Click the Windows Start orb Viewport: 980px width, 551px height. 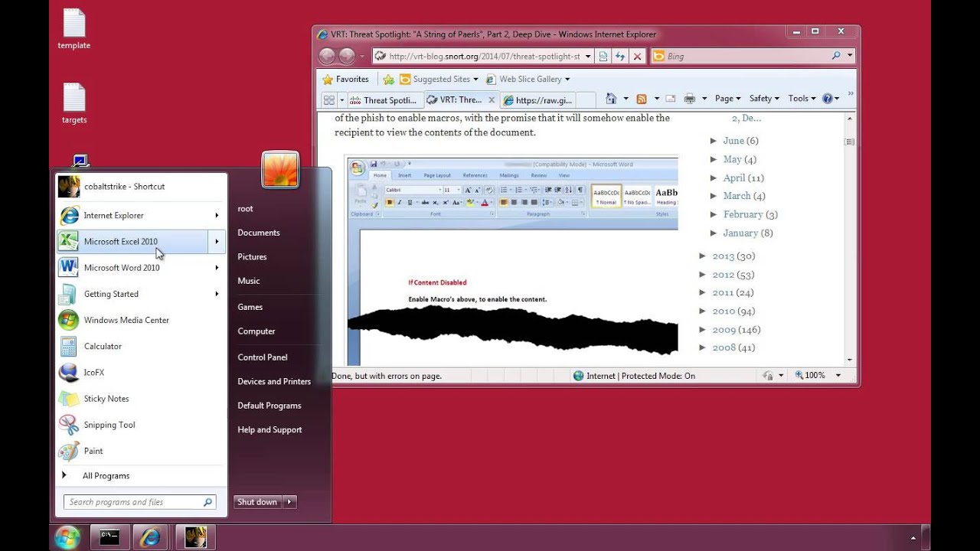point(67,537)
